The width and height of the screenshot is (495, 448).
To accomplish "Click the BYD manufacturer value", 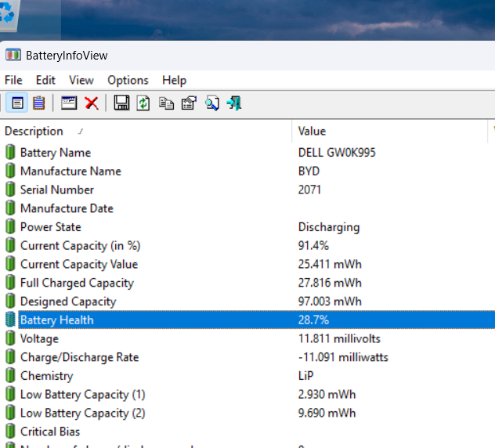I will point(309,171).
